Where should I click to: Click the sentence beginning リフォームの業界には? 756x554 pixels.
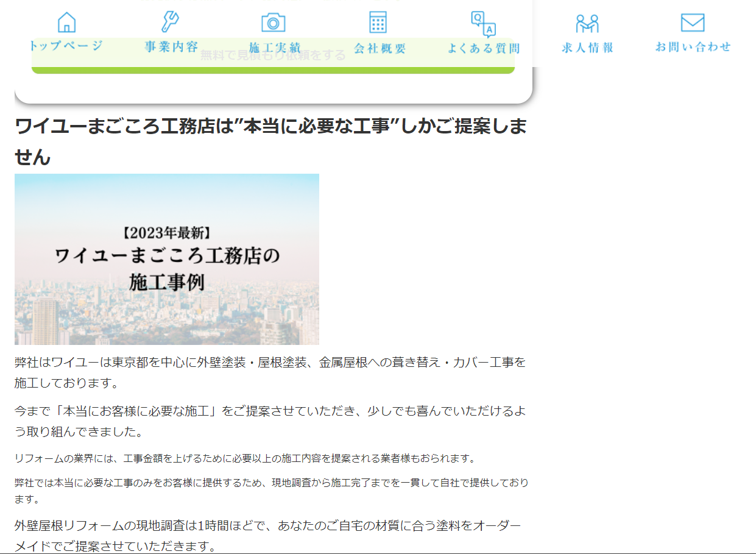(x=245, y=458)
